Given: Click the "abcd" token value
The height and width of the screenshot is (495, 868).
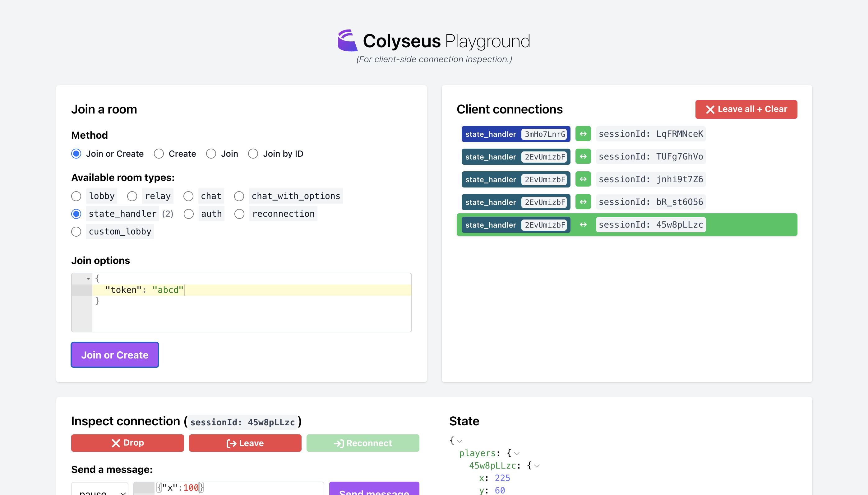Looking at the screenshot, I should (168, 290).
